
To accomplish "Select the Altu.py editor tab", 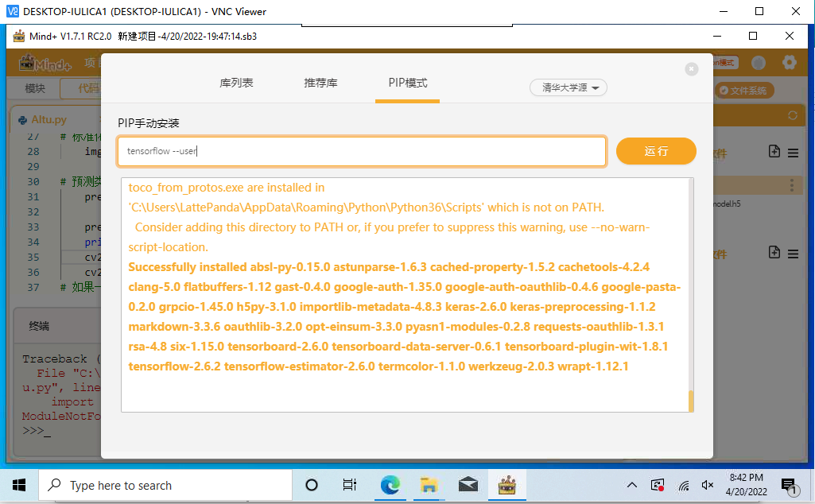I will (x=49, y=119).
